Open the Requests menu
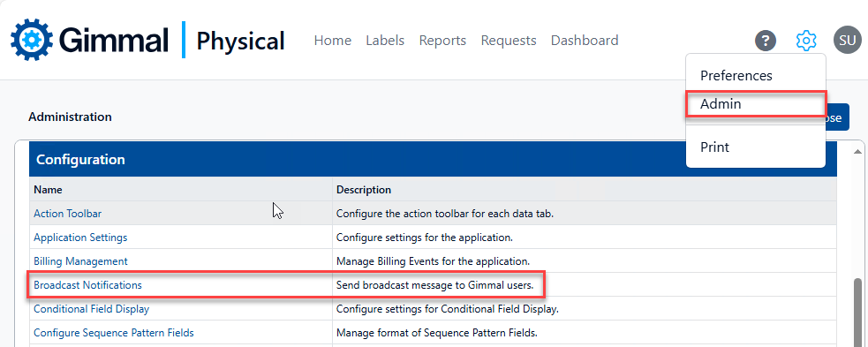 509,41
